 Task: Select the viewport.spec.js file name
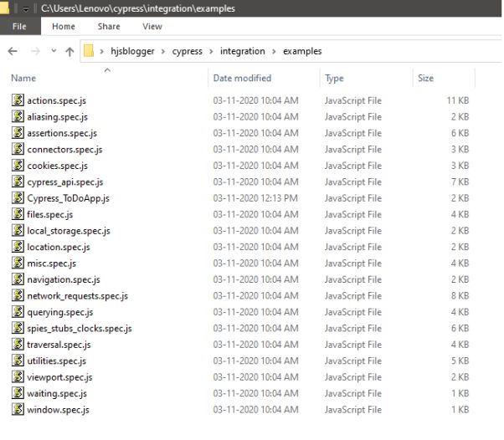coord(59,377)
